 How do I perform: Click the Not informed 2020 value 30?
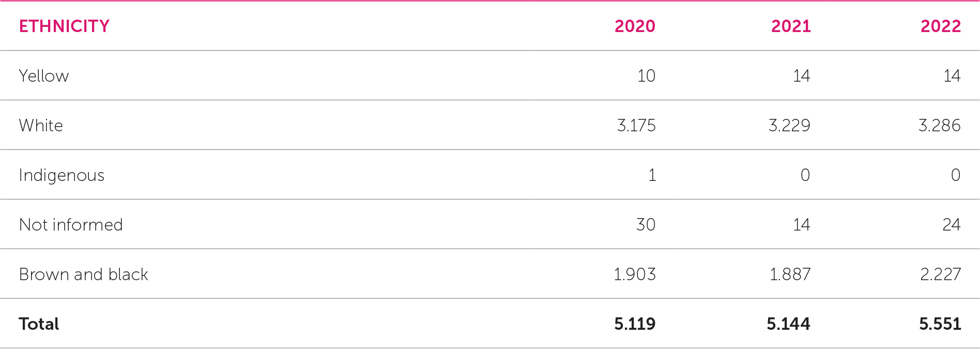coord(646,225)
